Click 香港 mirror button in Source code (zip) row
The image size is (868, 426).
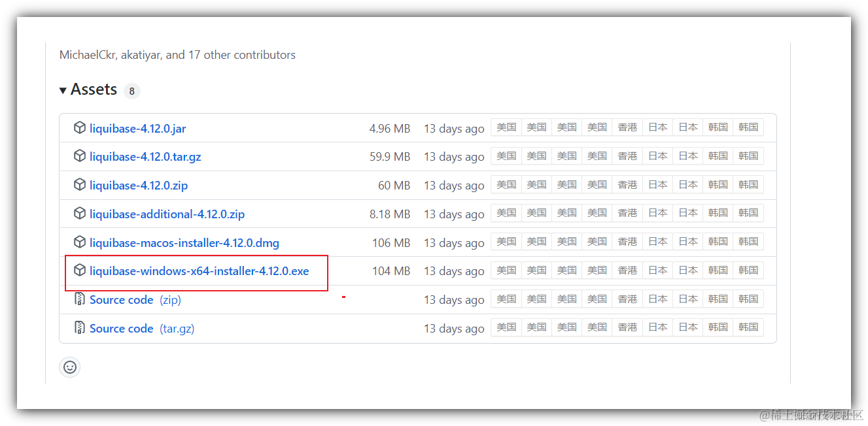click(627, 299)
